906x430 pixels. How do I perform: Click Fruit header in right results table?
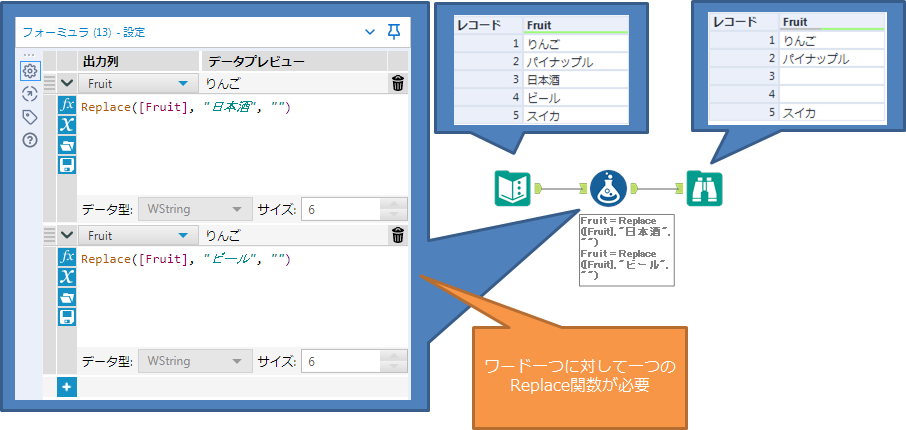coord(832,23)
